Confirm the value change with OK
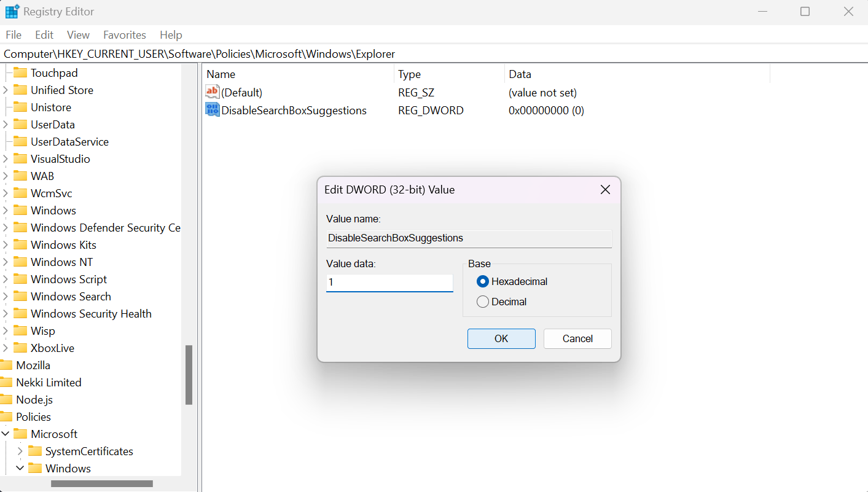This screenshot has width=868, height=492. coord(501,338)
